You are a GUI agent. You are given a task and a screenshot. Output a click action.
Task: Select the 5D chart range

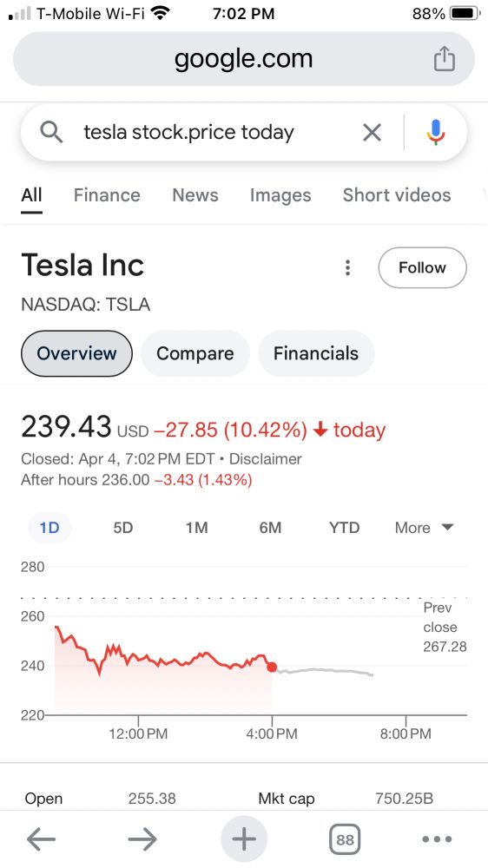click(x=123, y=528)
